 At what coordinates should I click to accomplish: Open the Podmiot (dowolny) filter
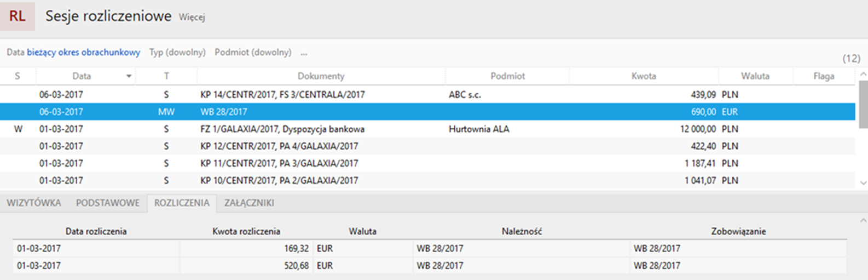click(253, 53)
